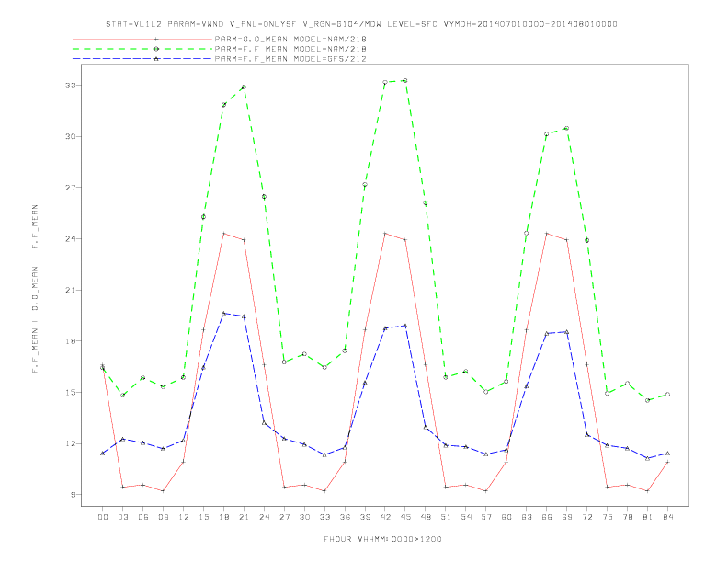Click the chart title line starting STAT=VL1L2
The image size is (728, 563).
[361, 24]
